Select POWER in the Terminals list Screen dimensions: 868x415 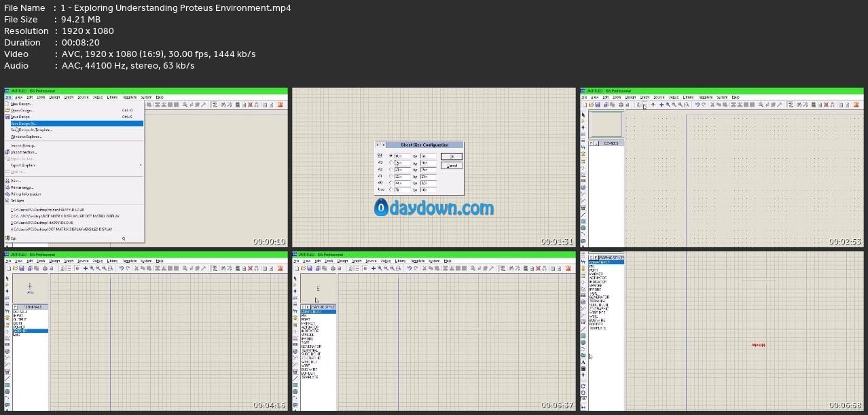tap(18, 327)
